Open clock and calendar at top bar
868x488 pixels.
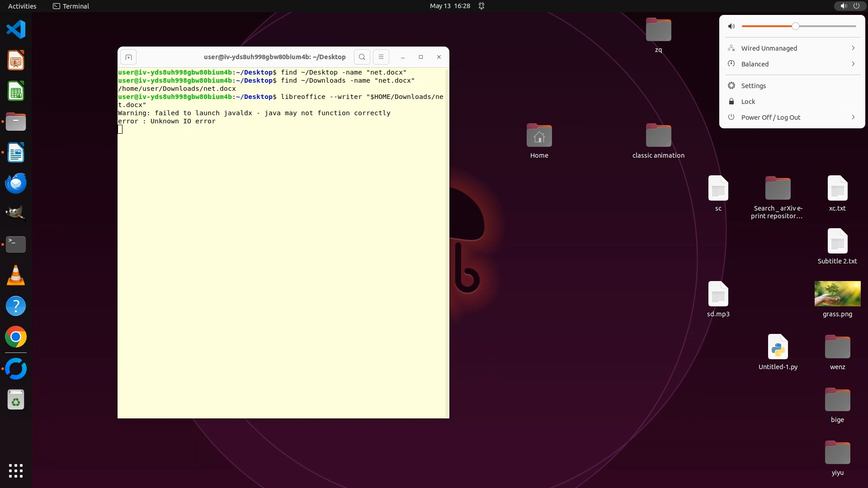tap(449, 6)
